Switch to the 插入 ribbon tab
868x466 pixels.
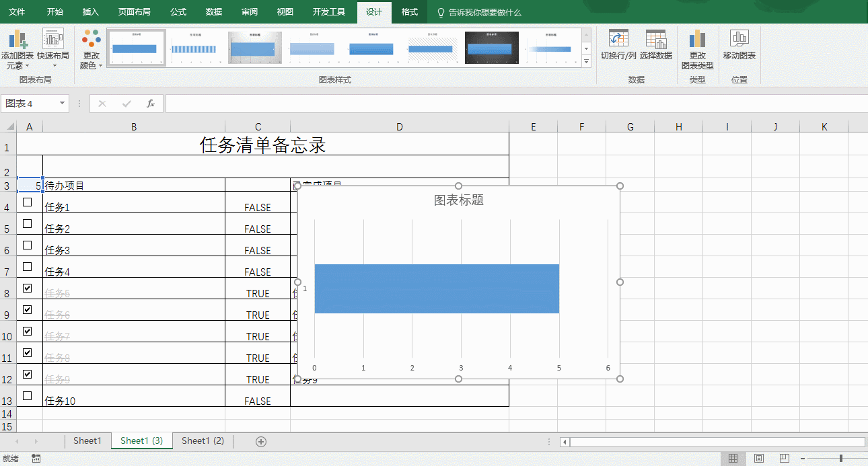click(x=90, y=12)
